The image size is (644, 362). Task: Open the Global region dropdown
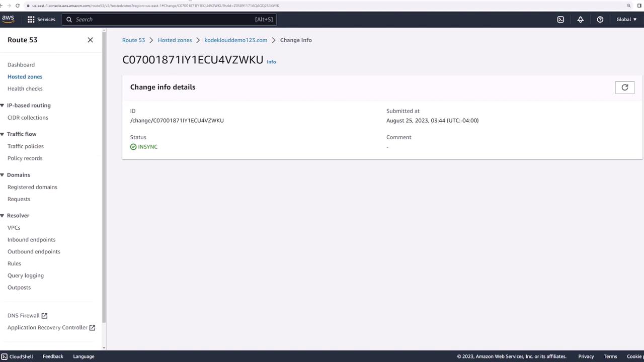(x=626, y=19)
